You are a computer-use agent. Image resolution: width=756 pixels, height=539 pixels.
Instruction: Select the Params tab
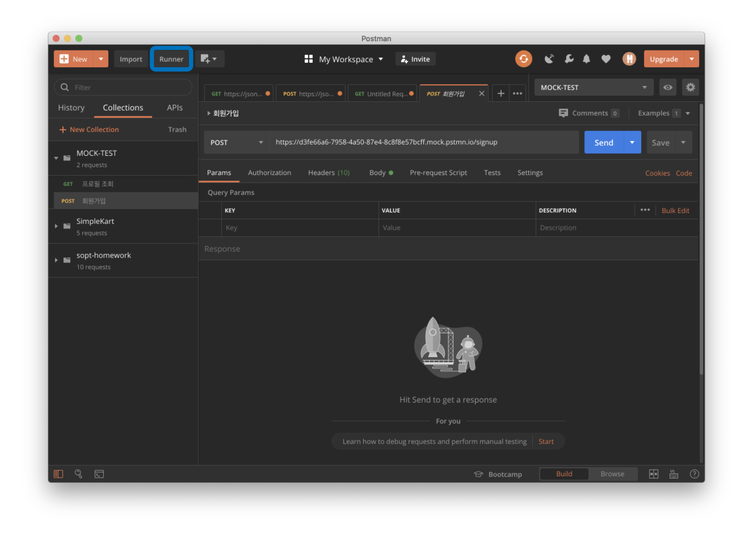point(219,173)
